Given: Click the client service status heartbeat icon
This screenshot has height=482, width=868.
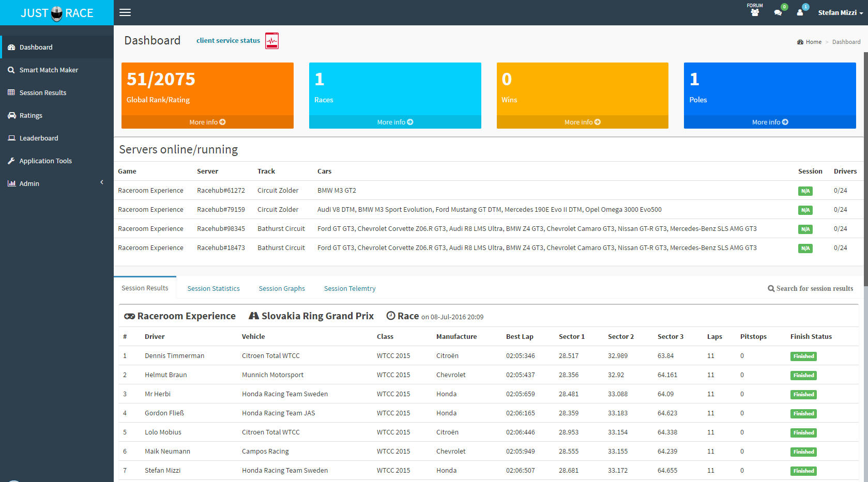Looking at the screenshot, I should pos(272,41).
